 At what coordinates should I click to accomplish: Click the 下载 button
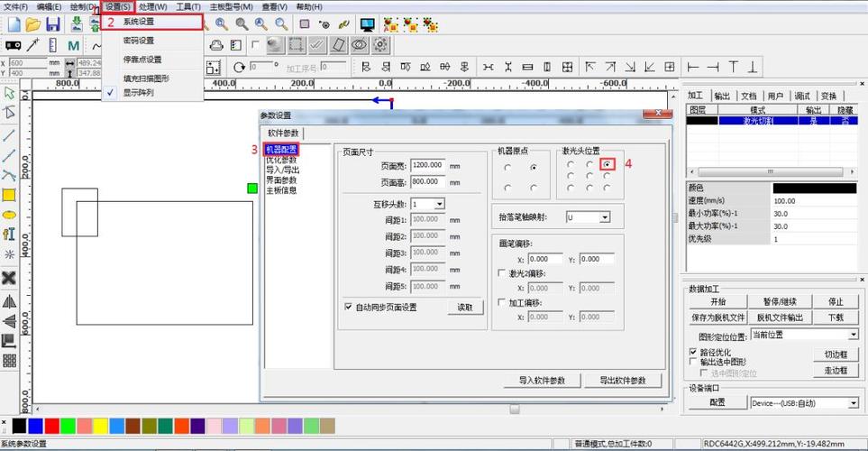836,317
